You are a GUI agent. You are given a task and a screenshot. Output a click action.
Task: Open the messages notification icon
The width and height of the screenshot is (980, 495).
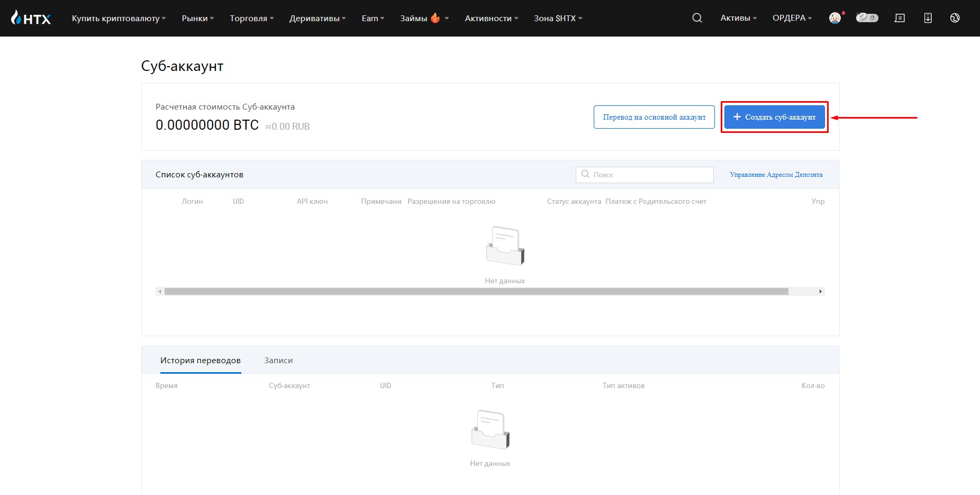pos(900,18)
